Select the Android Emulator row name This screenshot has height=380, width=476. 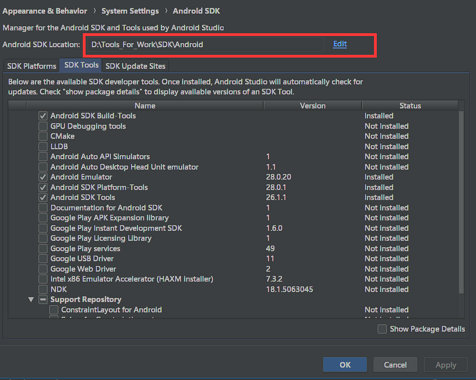coord(81,177)
